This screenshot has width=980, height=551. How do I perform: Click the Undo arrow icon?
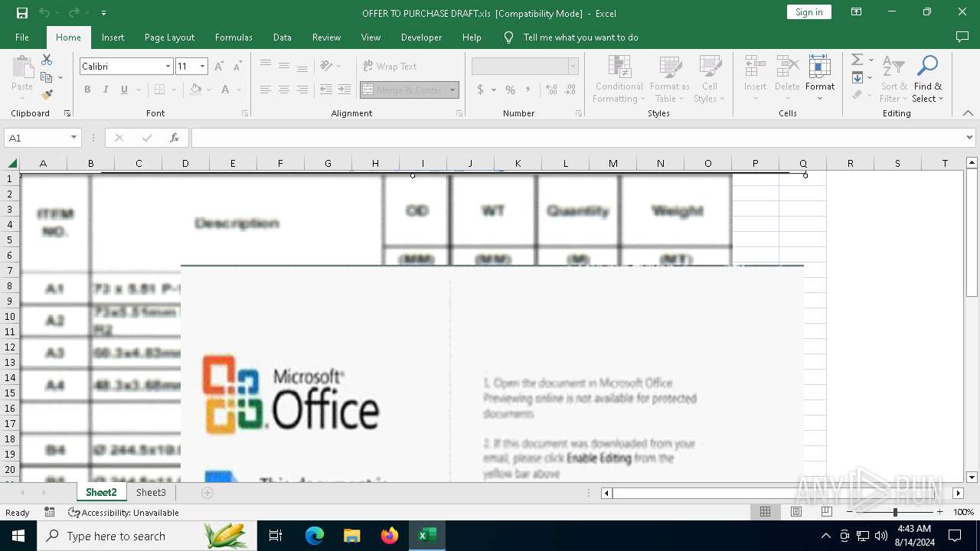click(x=44, y=13)
